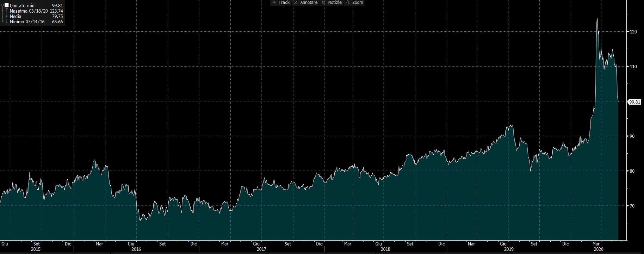This screenshot has width=644, height=254.
Task: Click the 2019 year label on time axis
Action: (508, 249)
